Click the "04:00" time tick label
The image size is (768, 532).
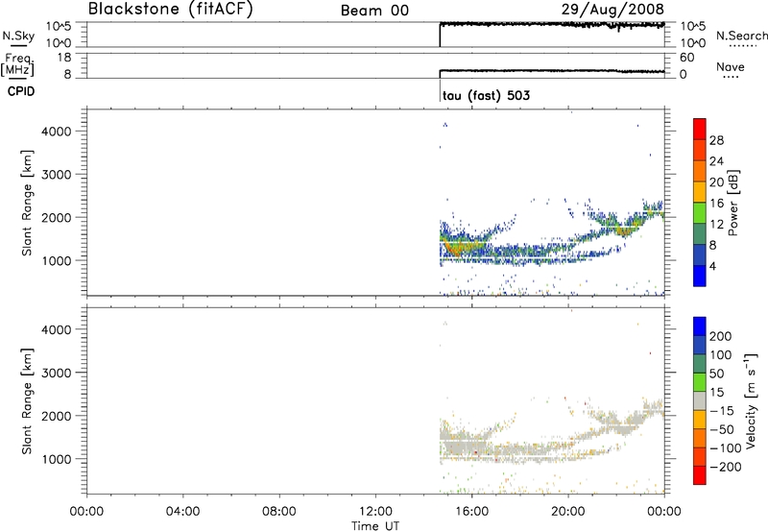182,512
